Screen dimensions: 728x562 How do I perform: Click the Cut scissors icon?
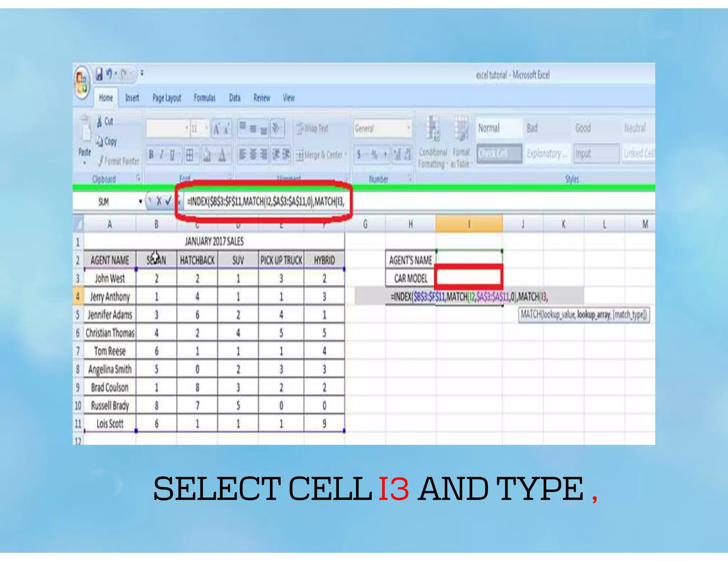point(100,121)
